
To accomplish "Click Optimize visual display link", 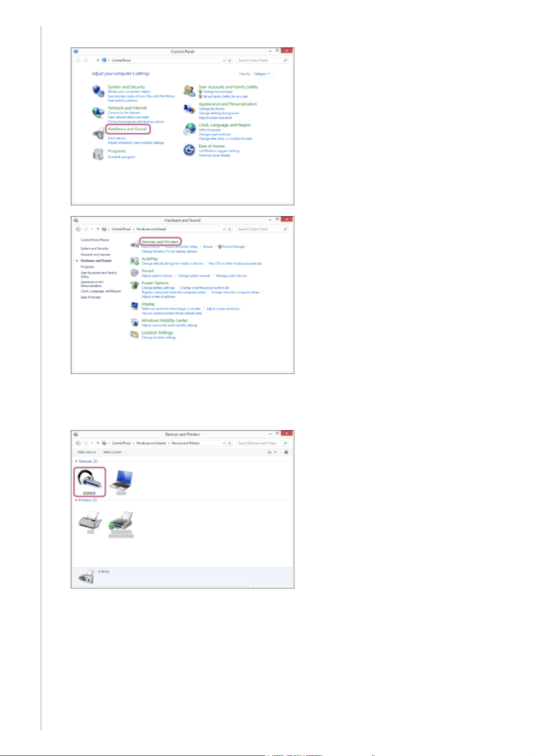I will (x=215, y=156).
